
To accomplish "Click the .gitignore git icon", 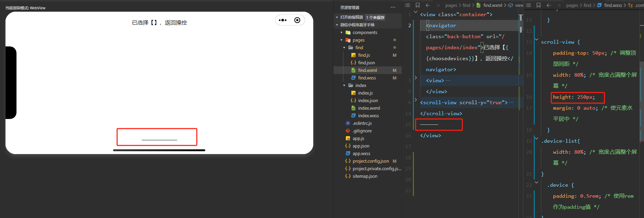I will pyautogui.click(x=348, y=131).
